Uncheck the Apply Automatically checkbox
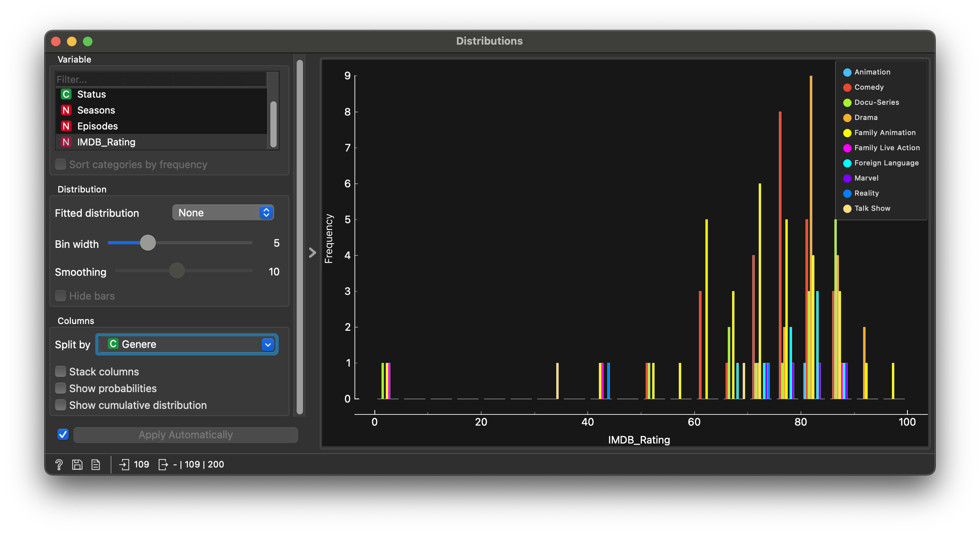The image size is (980, 534). [63, 435]
